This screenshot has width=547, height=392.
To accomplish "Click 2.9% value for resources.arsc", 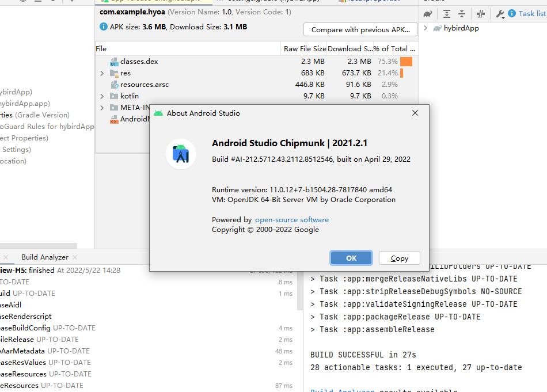I will (x=390, y=85).
